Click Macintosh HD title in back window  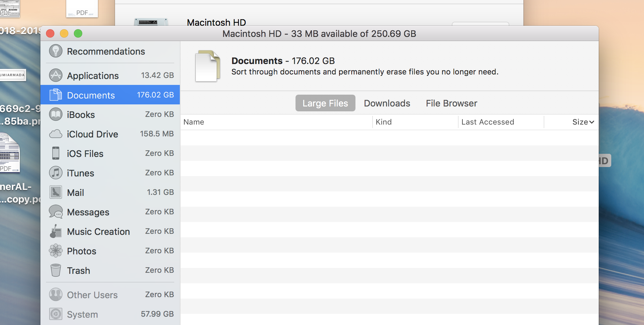(x=216, y=22)
